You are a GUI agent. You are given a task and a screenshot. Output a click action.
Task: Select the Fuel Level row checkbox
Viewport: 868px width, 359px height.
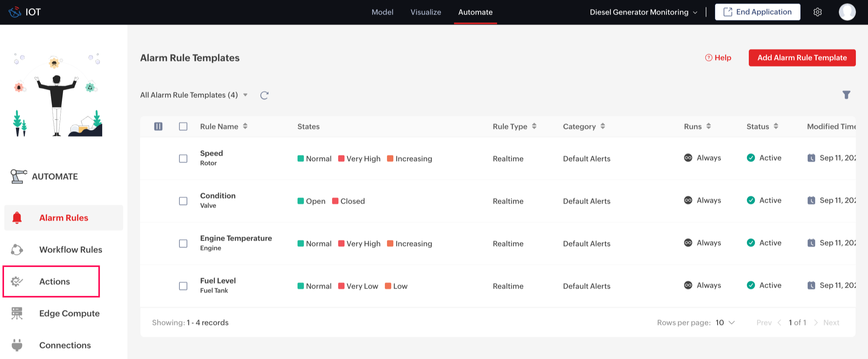183,286
